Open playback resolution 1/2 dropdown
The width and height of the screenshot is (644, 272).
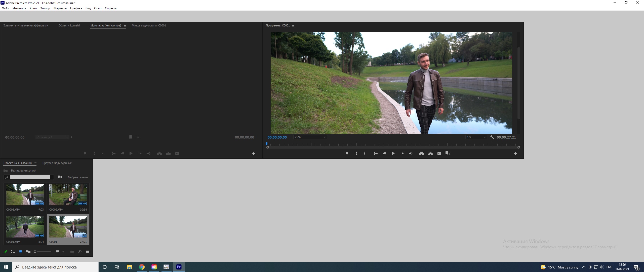[476, 137]
